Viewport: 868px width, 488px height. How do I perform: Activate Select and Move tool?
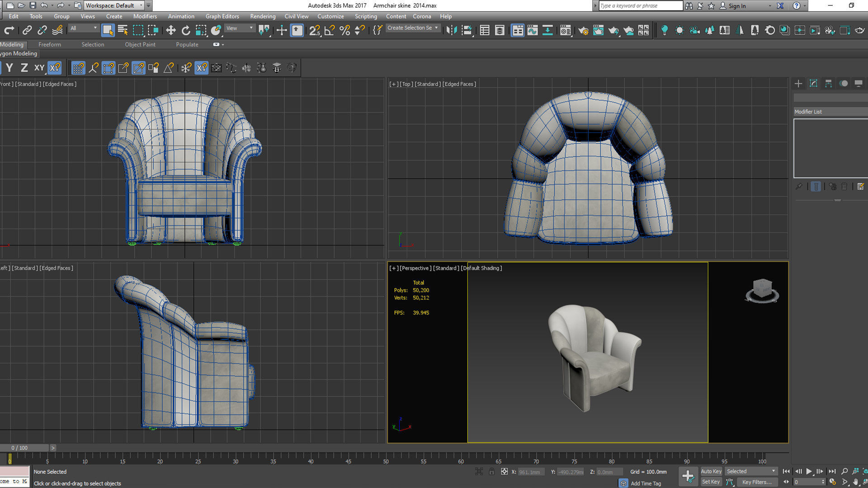click(x=170, y=30)
